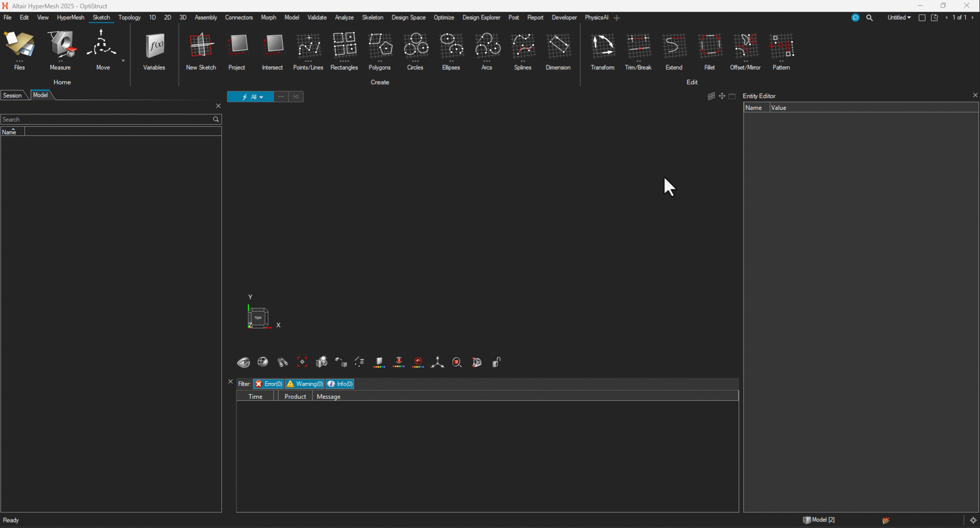This screenshot has width=980, height=528.
Task: Activate the Fillet tool
Action: 710,50
